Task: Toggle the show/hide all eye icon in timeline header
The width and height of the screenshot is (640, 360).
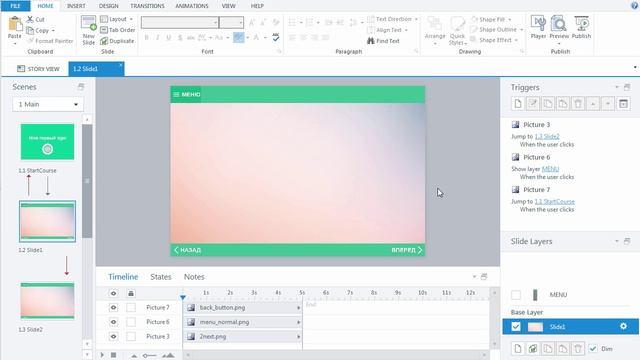Action: tap(113, 293)
